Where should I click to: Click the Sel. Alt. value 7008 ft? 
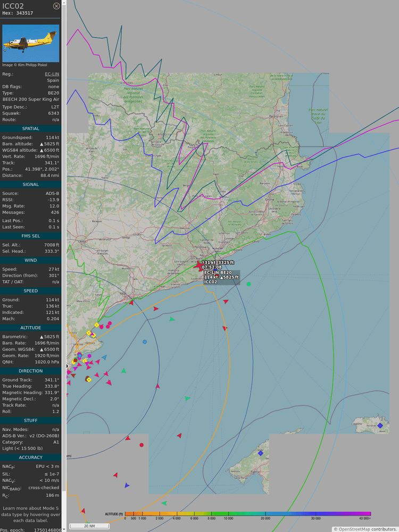pyautogui.click(x=52, y=245)
